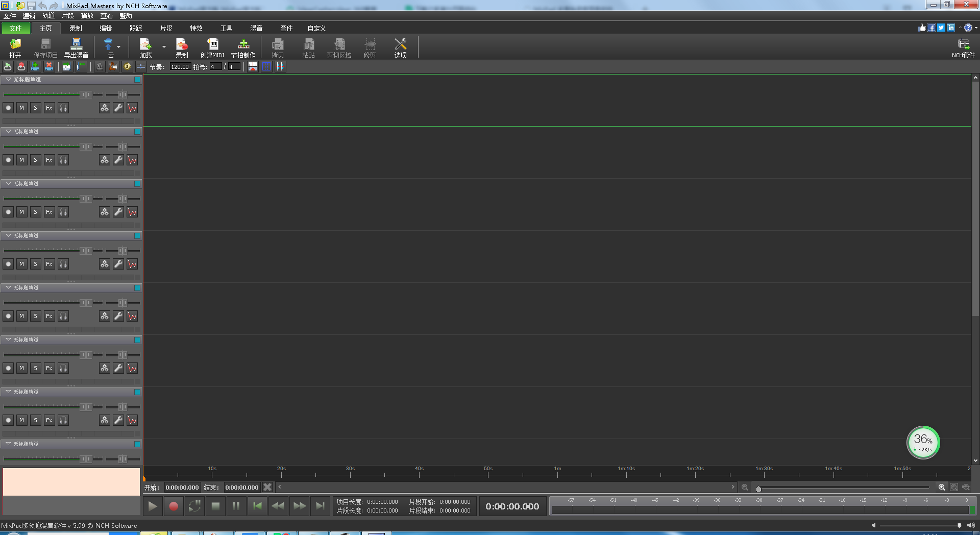Click the wrench icon on the second track
This screenshot has height=535, width=980.
click(x=118, y=160)
